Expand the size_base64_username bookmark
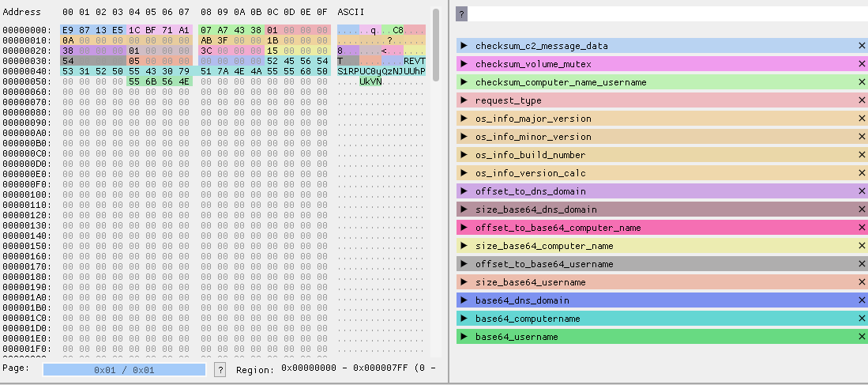Viewport: 868px width, 385px height. click(464, 282)
